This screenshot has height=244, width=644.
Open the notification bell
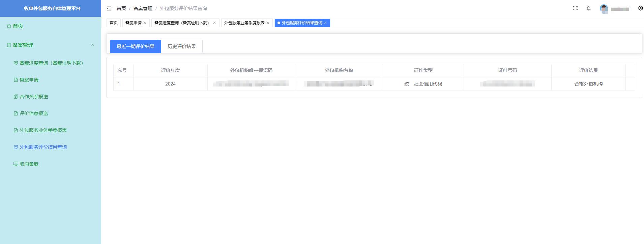tap(589, 8)
